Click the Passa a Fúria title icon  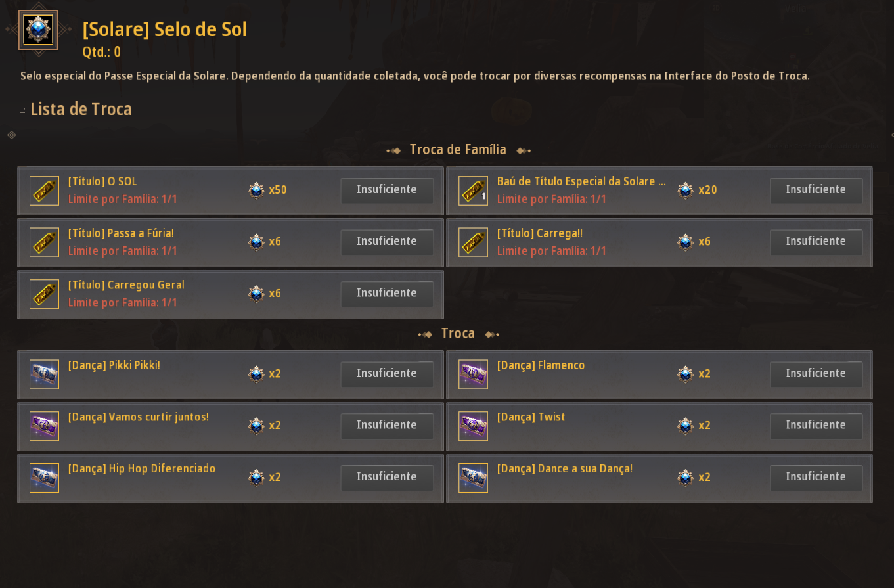click(44, 242)
